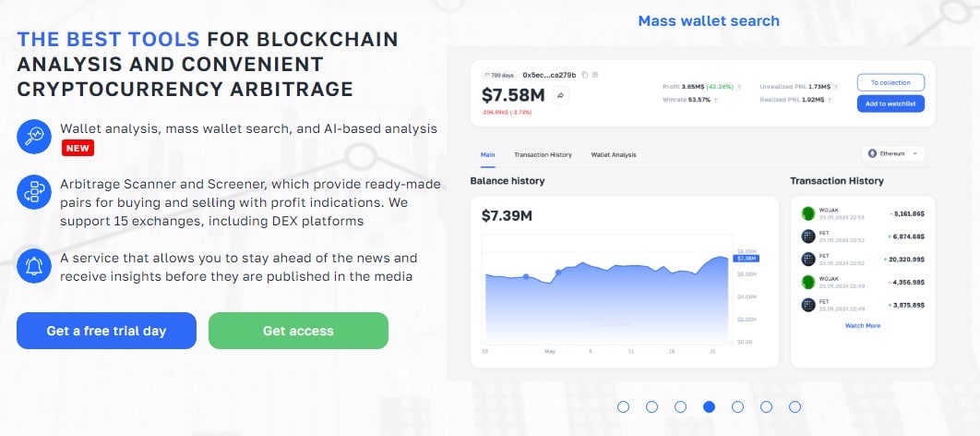Click the arbitrage scanner icon
The width and height of the screenshot is (980, 436).
[x=35, y=192]
